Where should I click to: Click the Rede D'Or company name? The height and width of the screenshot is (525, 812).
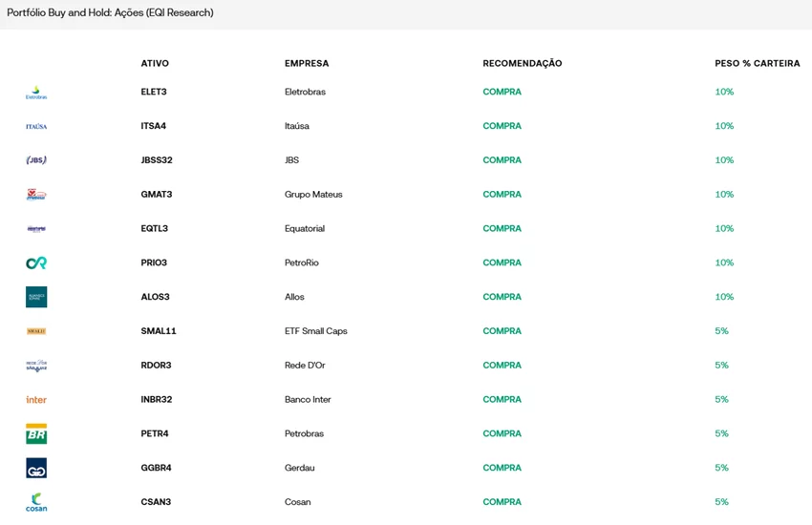tap(305, 365)
